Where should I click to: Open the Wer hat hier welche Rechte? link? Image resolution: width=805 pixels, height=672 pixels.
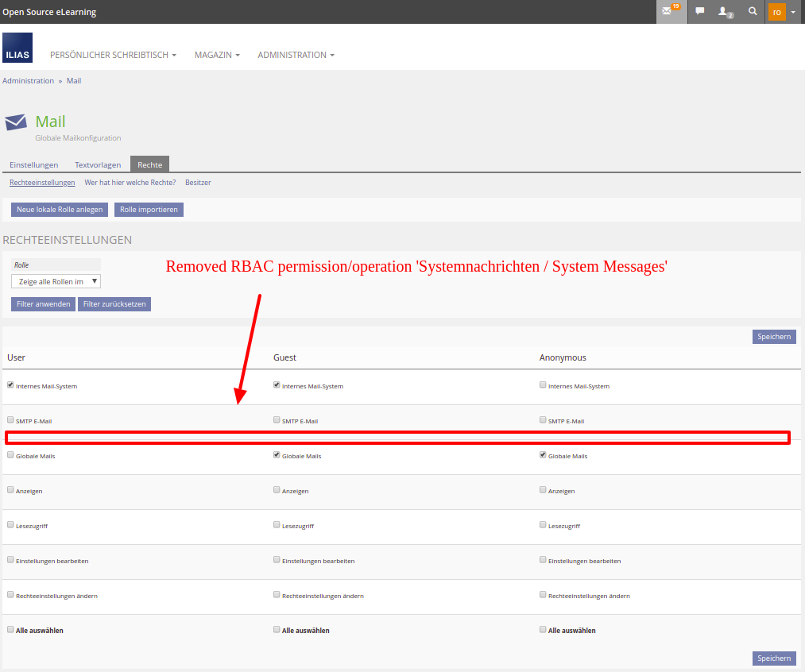(130, 183)
